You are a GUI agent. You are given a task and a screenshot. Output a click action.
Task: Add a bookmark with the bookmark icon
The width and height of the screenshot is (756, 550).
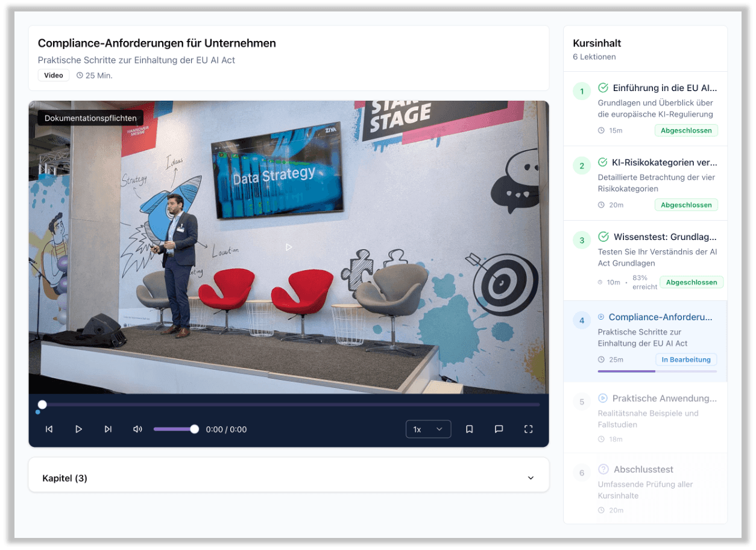coord(469,429)
